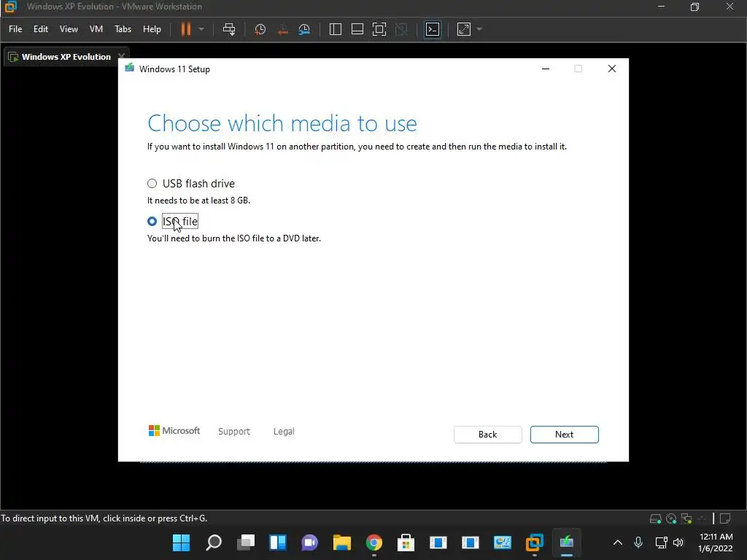Open the Windows Start menu

pos(181,542)
